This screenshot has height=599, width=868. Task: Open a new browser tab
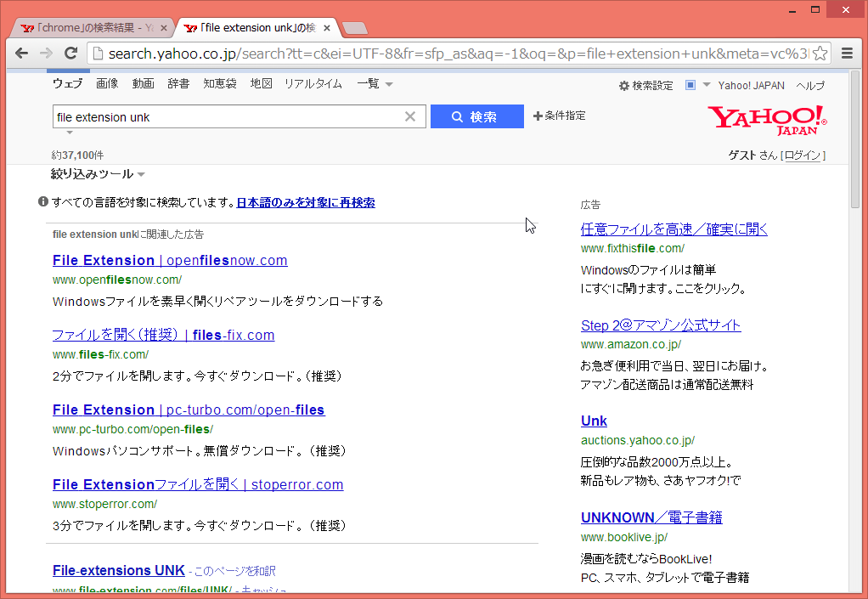pos(354,28)
